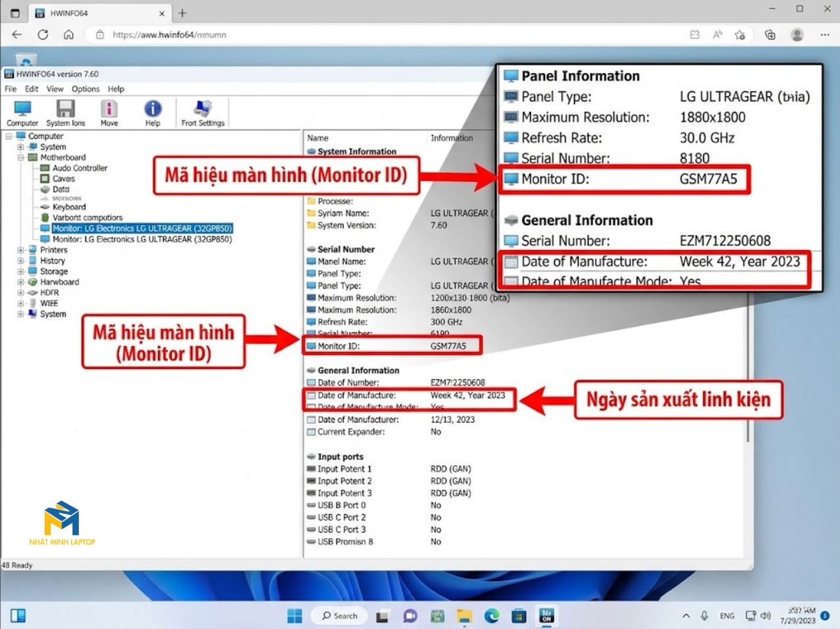Click the Input Potent 1 row

[388, 469]
